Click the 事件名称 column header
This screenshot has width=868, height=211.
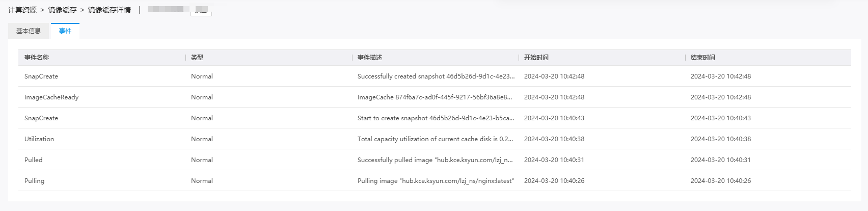[37, 58]
